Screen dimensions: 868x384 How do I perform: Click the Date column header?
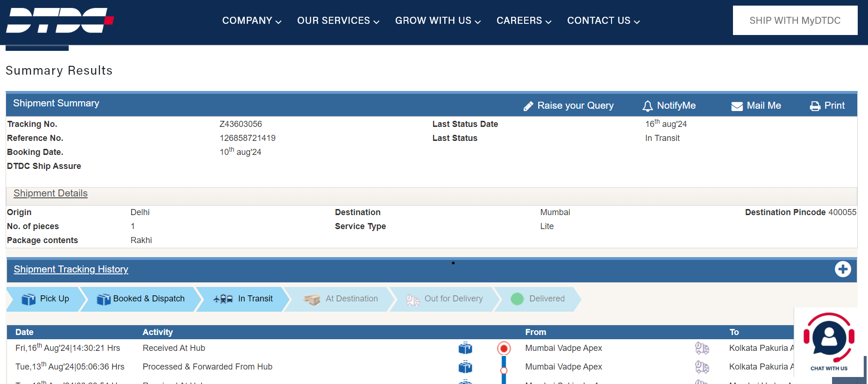coord(24,332)
